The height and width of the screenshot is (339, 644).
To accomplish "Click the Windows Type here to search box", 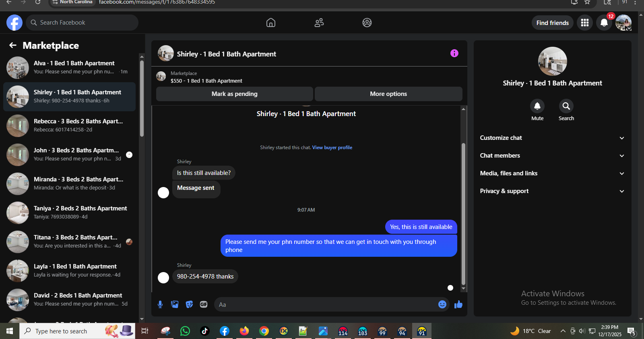I will pos(76,331).
